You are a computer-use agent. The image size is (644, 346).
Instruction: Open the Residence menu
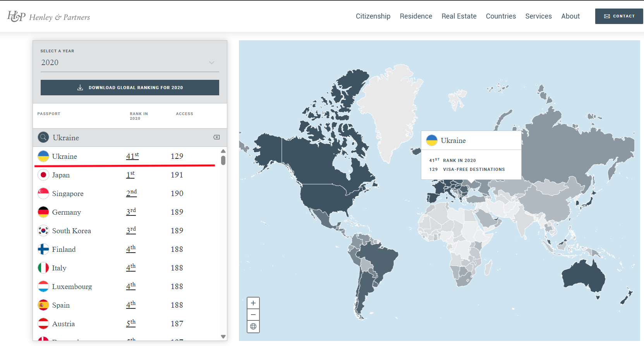point(416,16)
